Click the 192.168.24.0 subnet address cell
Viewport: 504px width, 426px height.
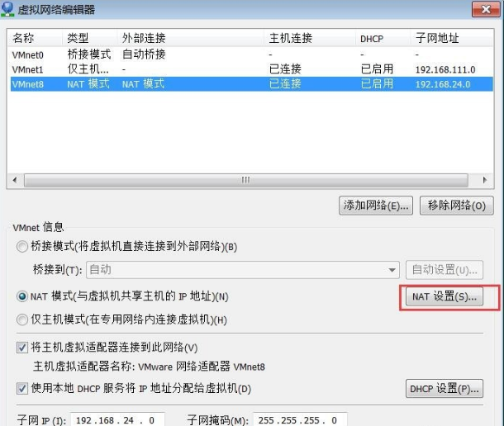point(443,84)
